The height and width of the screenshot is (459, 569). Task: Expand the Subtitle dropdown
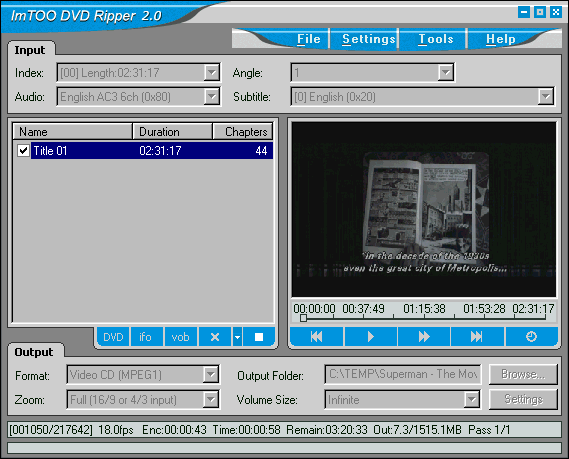(x=546, y=97)
